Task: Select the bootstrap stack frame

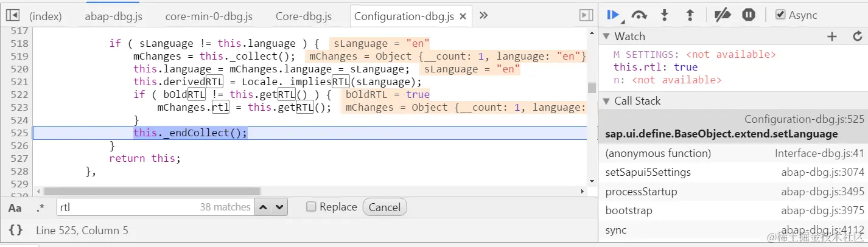Action: [733, 210]
